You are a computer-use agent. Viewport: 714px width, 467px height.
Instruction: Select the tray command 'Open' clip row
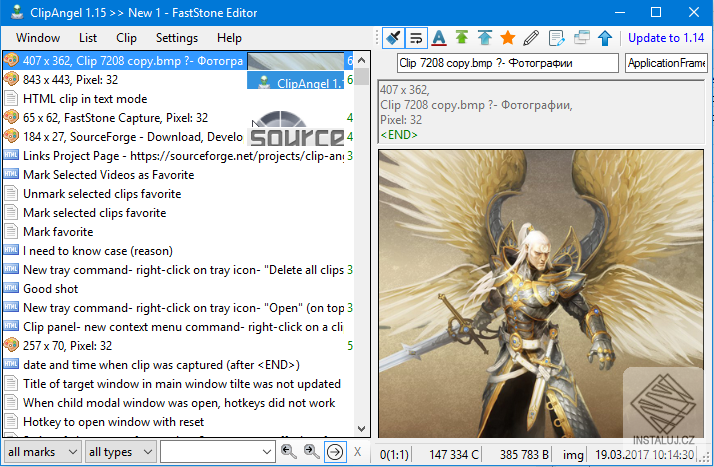178,308
